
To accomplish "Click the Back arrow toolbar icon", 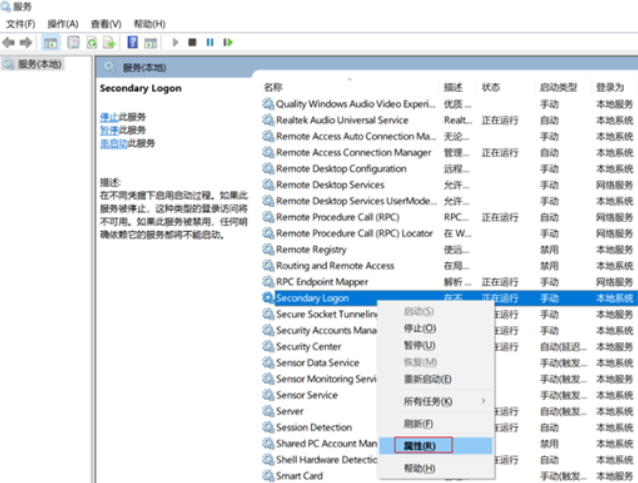I will pos(9,42).
